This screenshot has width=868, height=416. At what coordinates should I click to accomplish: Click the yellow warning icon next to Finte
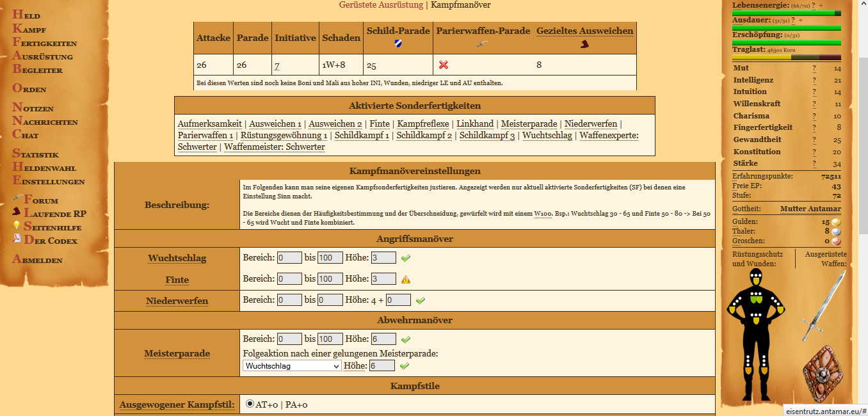406,279
